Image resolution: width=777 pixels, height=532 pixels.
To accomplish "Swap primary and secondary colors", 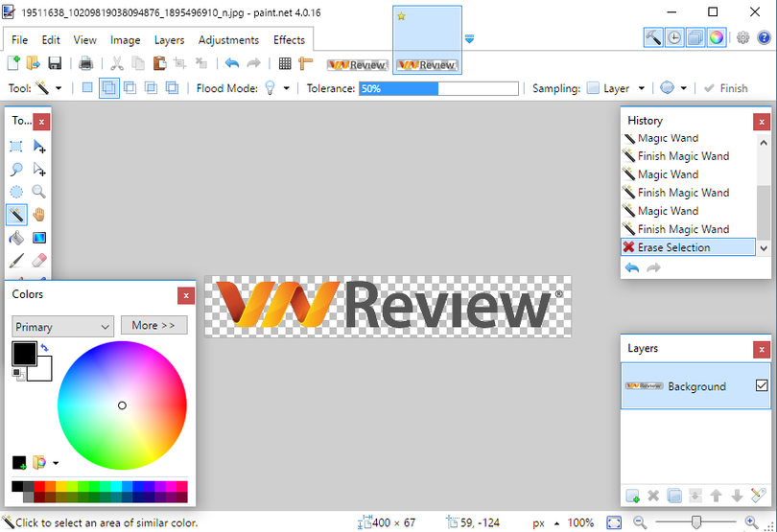I will [44, 348].
